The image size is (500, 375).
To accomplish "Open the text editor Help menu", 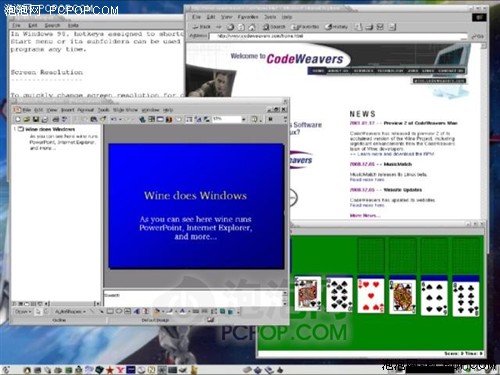I will pyautogui.click(x=73, y=25).
